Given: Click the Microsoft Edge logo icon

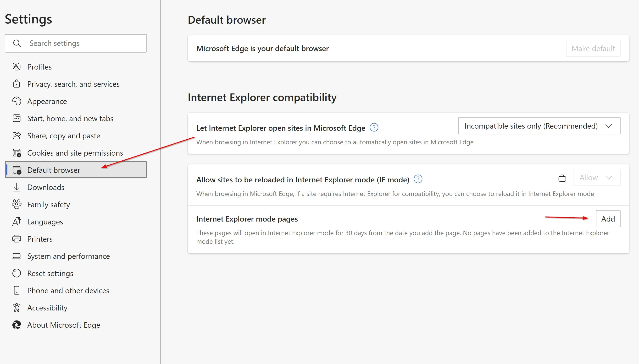Looking at the screenshot, I should 17,325.
